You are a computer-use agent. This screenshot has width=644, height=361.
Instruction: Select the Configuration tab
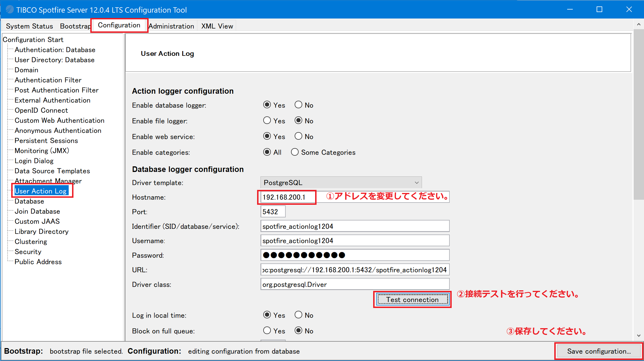(x=119, y=25)
